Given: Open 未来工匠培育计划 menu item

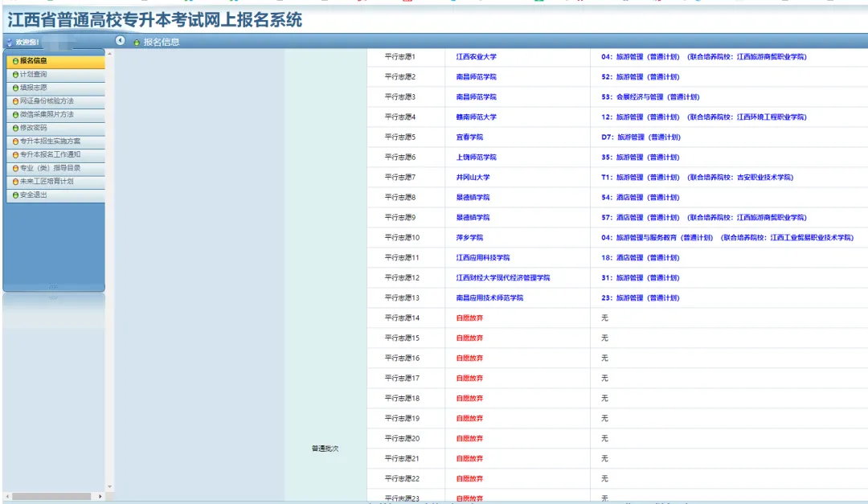Looking at the screenshot, I should point(55,182).
